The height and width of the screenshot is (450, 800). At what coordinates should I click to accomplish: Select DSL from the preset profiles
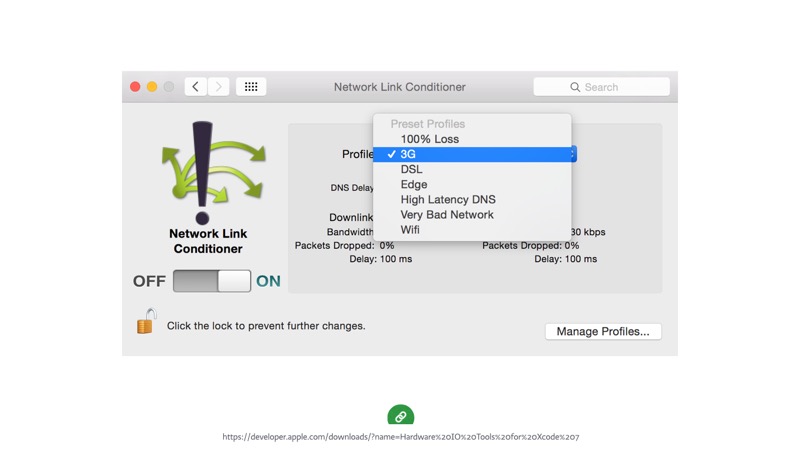pyautogui.click(x=411, y=169)
